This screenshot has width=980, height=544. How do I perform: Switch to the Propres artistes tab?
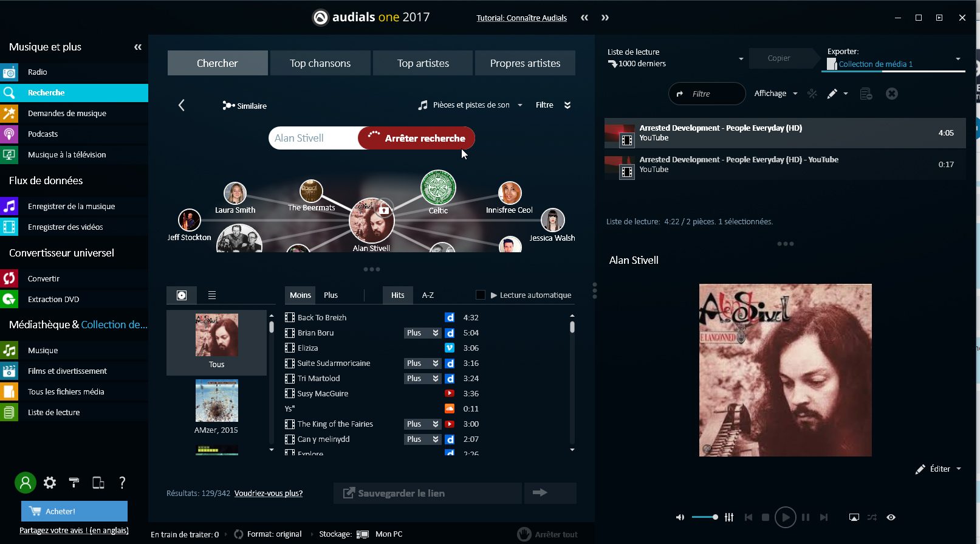point(525,63)
